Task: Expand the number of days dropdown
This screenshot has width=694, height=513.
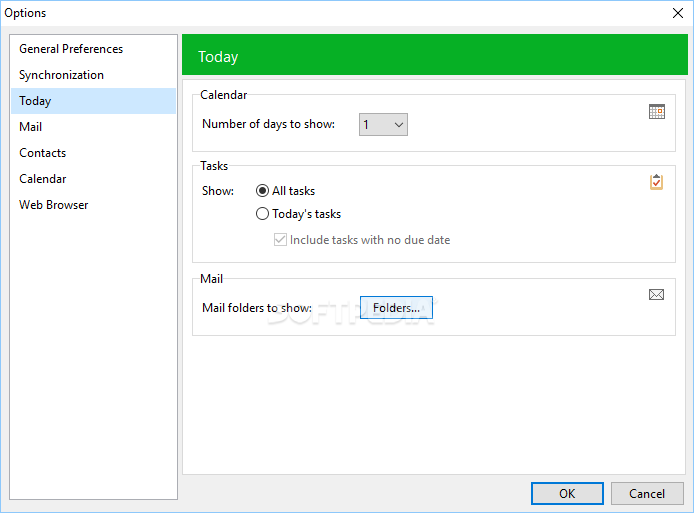Action: [383, 125]
